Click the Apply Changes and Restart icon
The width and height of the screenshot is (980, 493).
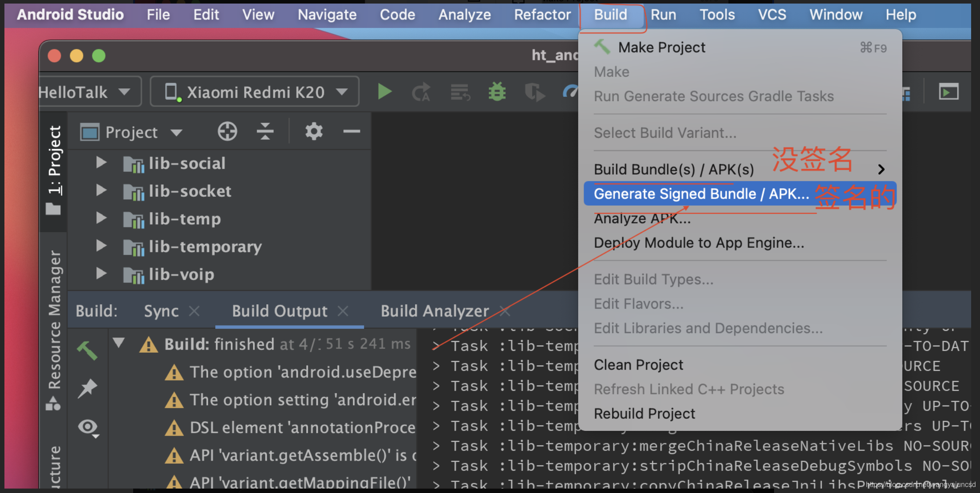[421, 92]
